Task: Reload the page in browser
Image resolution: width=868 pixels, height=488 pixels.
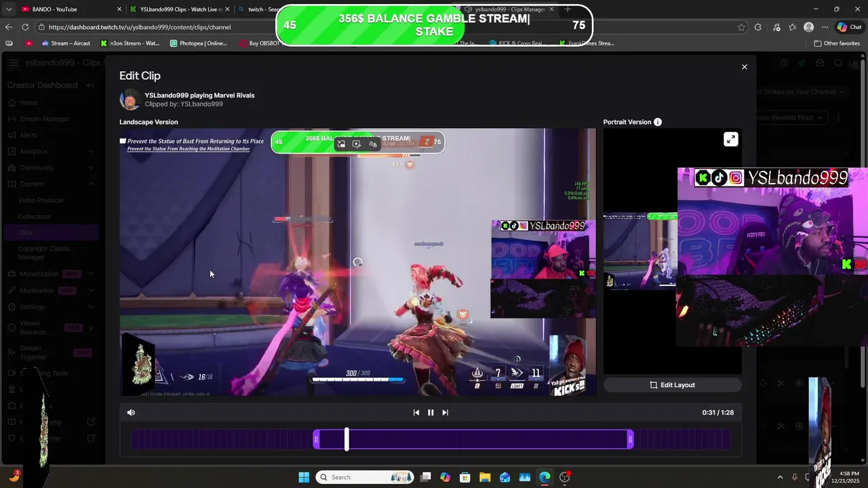Action: 25,27
